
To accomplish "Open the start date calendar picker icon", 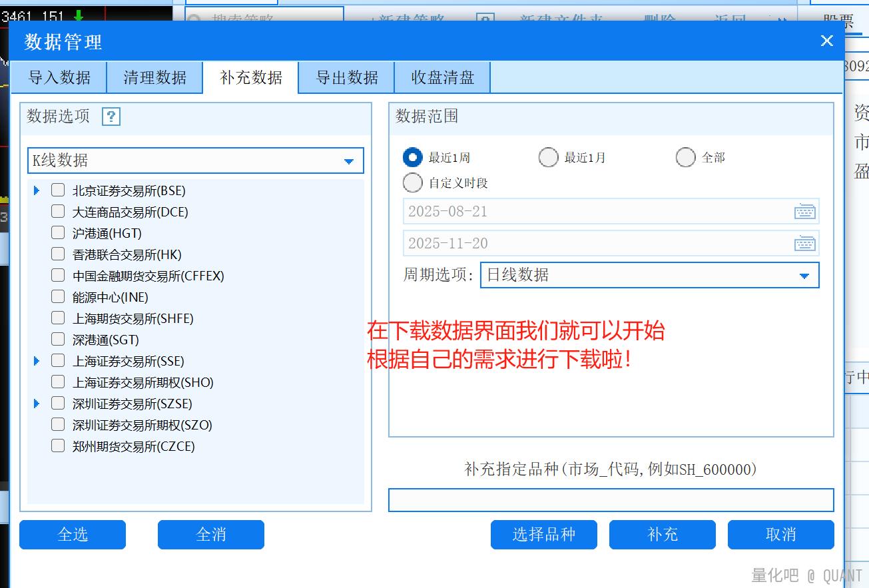I will 804,212.
